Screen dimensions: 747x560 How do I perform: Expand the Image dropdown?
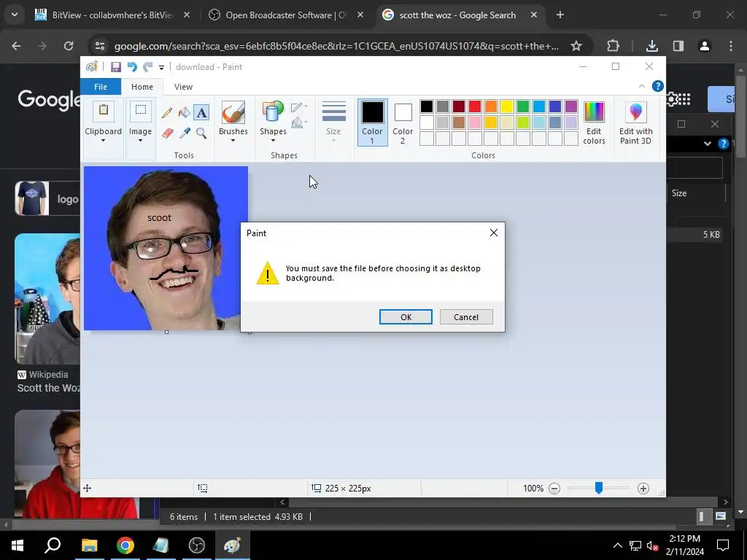click(x=140, y=141)
